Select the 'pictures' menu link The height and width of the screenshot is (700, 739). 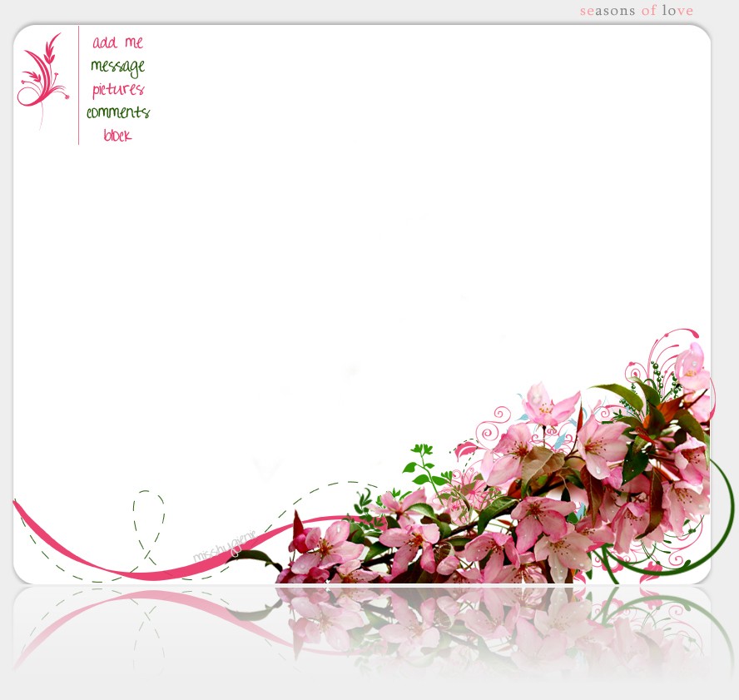click(x=118, y=89)
